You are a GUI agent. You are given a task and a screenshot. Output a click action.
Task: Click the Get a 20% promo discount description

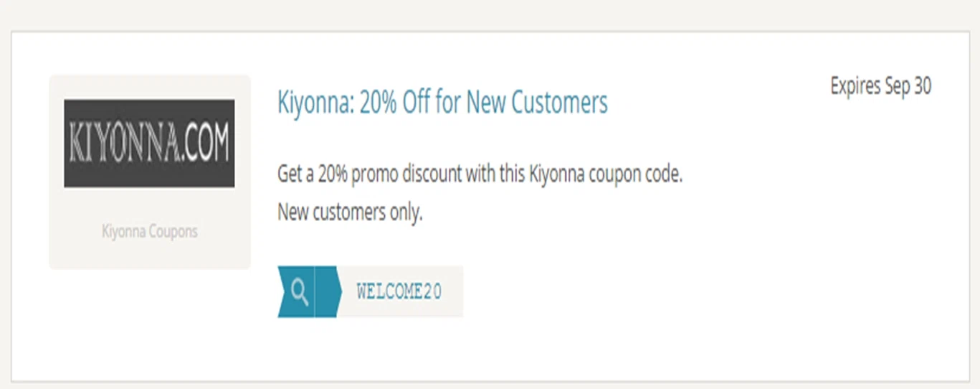(x=480, y=174)
